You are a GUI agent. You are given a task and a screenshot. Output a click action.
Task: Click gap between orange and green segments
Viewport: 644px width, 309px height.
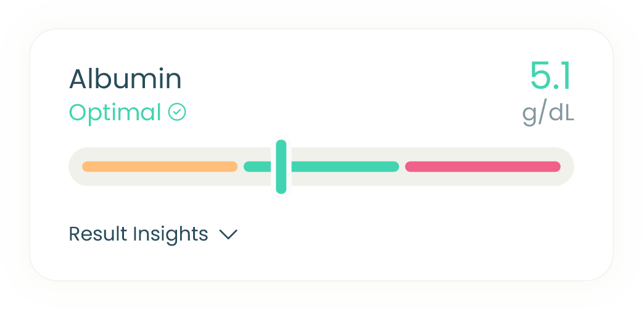pyautogui.click(x=241, y=167)
